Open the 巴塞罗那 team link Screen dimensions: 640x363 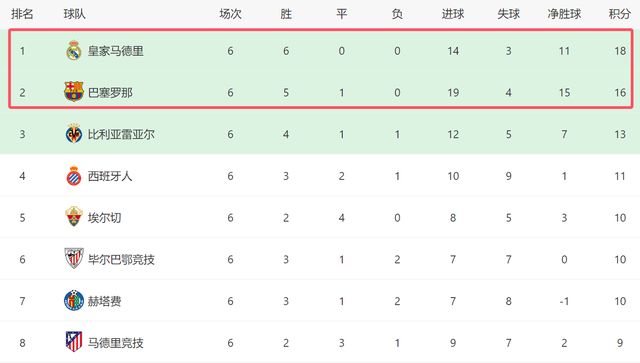[x=110, y=93]
